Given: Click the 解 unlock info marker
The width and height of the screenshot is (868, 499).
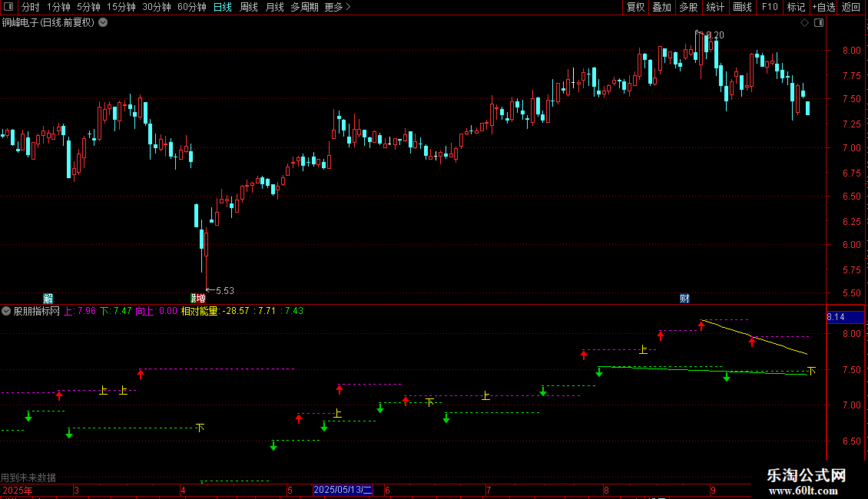Looking at the screenshot, I should click(x=48, y=298).
